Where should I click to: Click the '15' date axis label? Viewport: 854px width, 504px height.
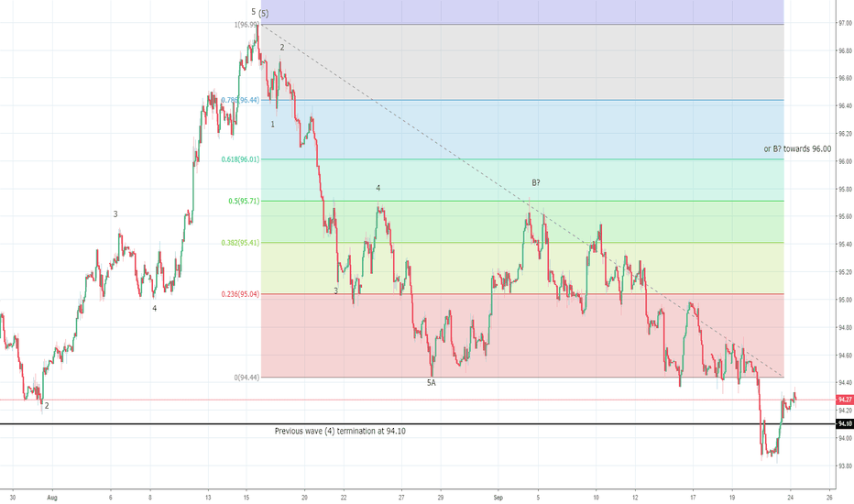point(246,498)
